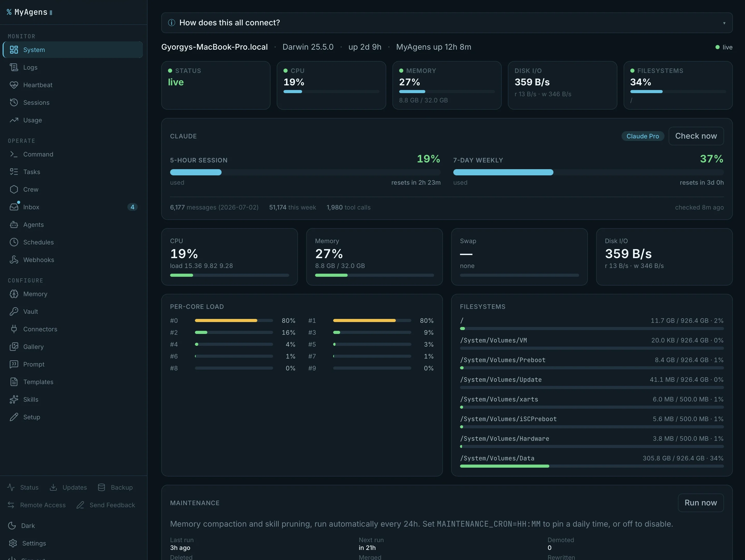Image resolution: width=745 pixels, height=560 pixels.
Task: Click the Schedules clock icon
Action: click(x=14, y=242)
